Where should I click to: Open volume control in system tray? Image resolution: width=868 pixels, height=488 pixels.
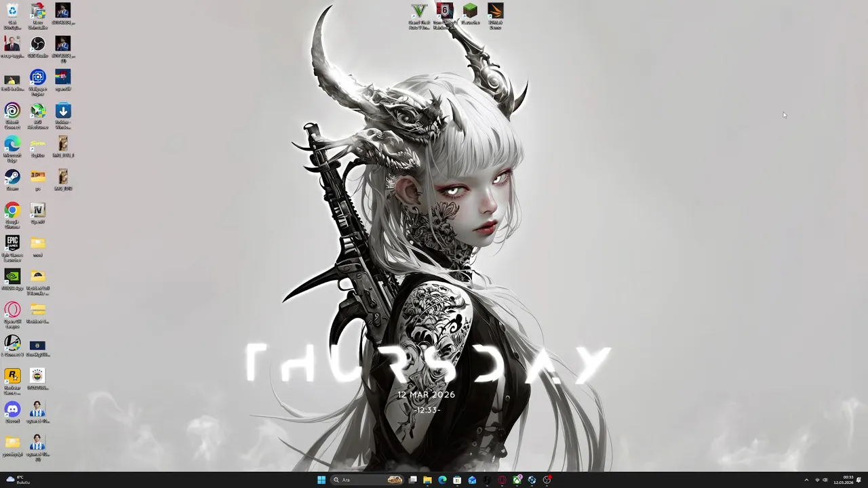click(x=825, y=480)
